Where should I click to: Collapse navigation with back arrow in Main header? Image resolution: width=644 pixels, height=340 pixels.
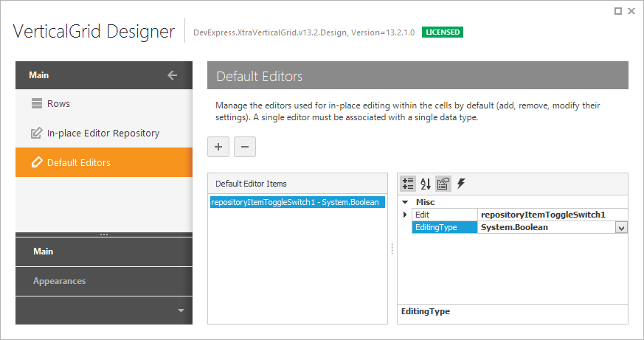[173, 75]
